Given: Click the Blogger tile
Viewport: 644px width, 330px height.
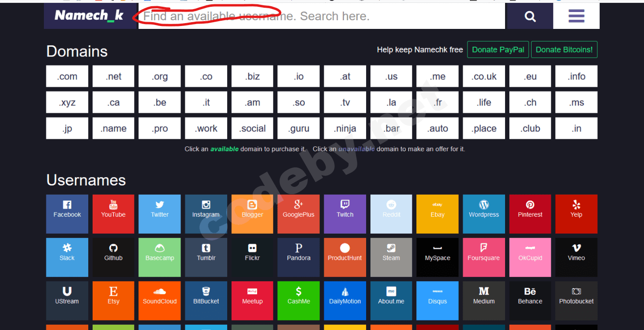Looking at the screenshot, I should 252,214.
